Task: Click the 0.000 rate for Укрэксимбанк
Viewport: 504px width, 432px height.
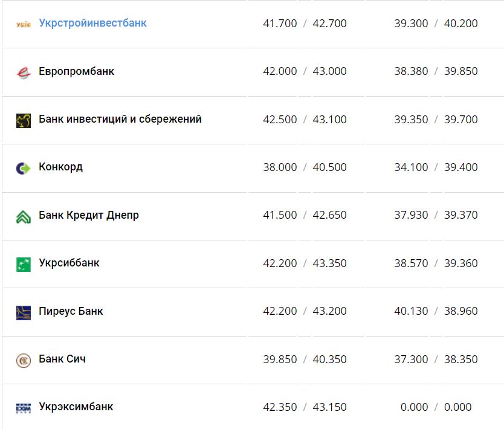Action: tap(415, 407)
